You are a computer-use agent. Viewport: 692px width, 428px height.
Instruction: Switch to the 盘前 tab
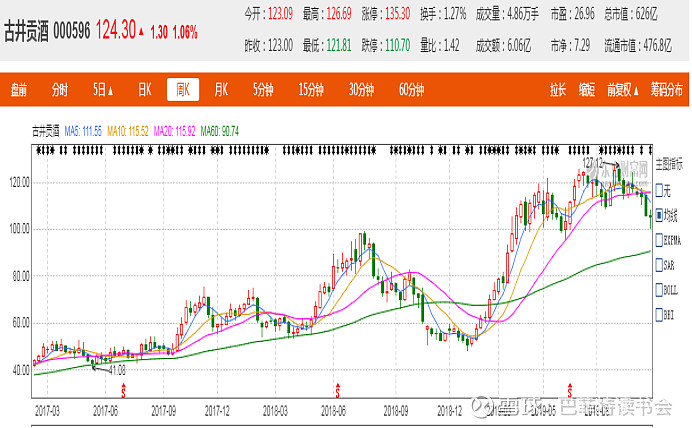click(x=19, y=90)
